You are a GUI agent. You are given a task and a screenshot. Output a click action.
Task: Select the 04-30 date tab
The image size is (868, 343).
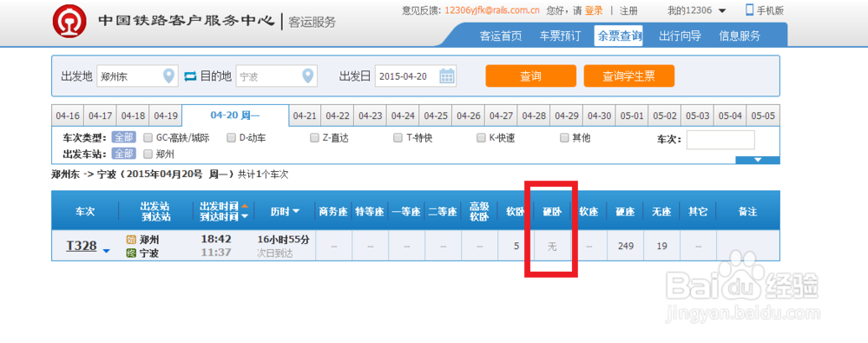pyautogui.click(x=600, y=115)
